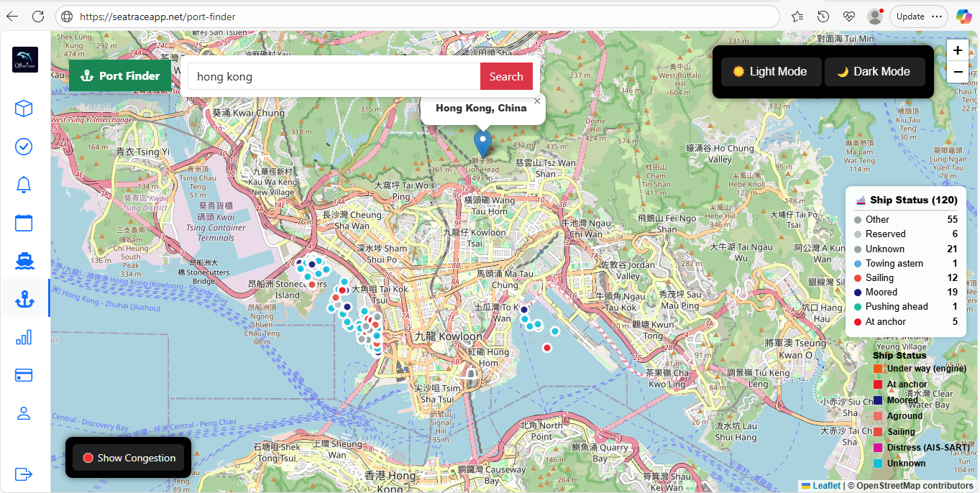Click the Pushing ahead status row
Viewport: 980px width, 493px height.
[906, 306]
